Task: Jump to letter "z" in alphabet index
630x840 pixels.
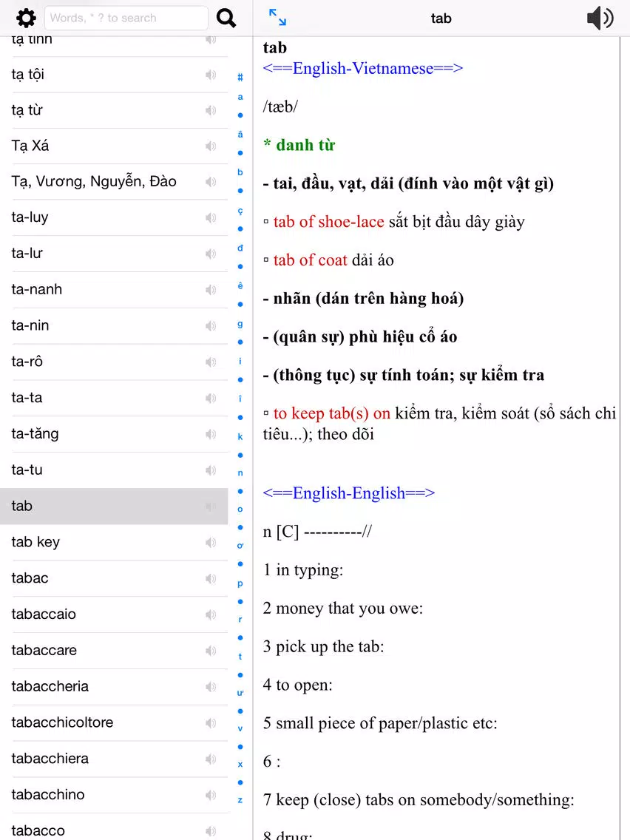Action: (x=240, y=800)
